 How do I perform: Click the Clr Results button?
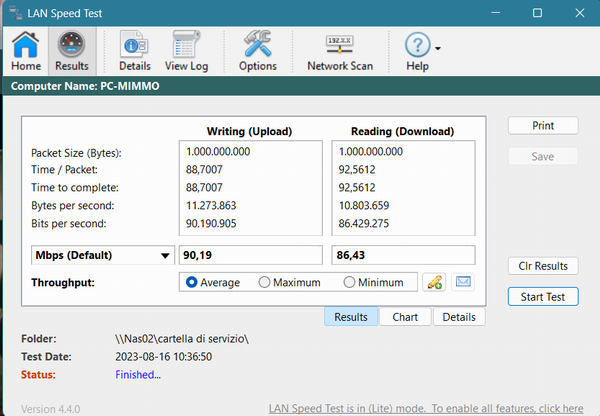pyautogui.click(x=543, y=266)
